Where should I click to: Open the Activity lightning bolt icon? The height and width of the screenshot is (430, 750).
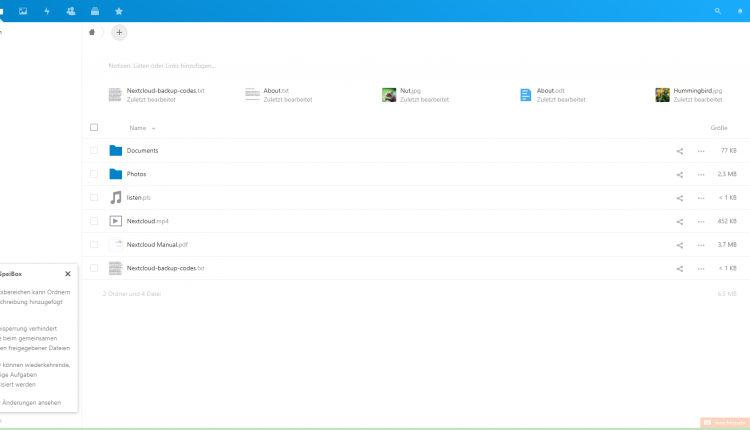point(47,11)
